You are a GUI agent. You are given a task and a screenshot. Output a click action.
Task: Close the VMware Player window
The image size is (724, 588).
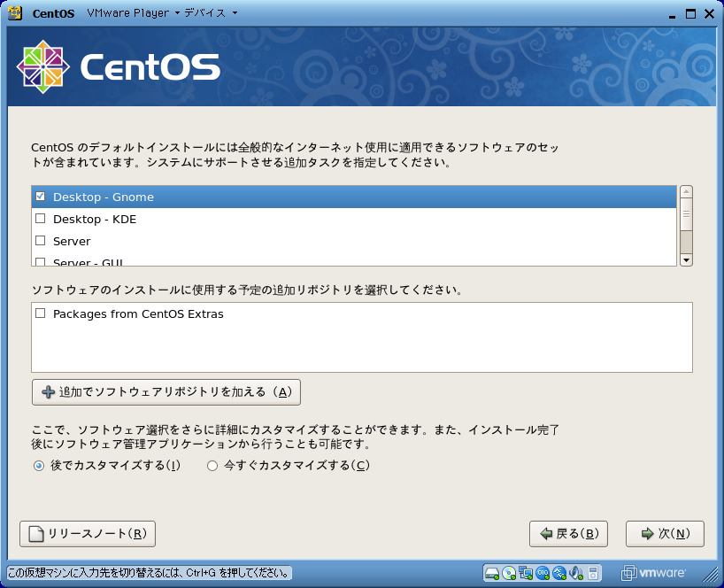(709, 14)
